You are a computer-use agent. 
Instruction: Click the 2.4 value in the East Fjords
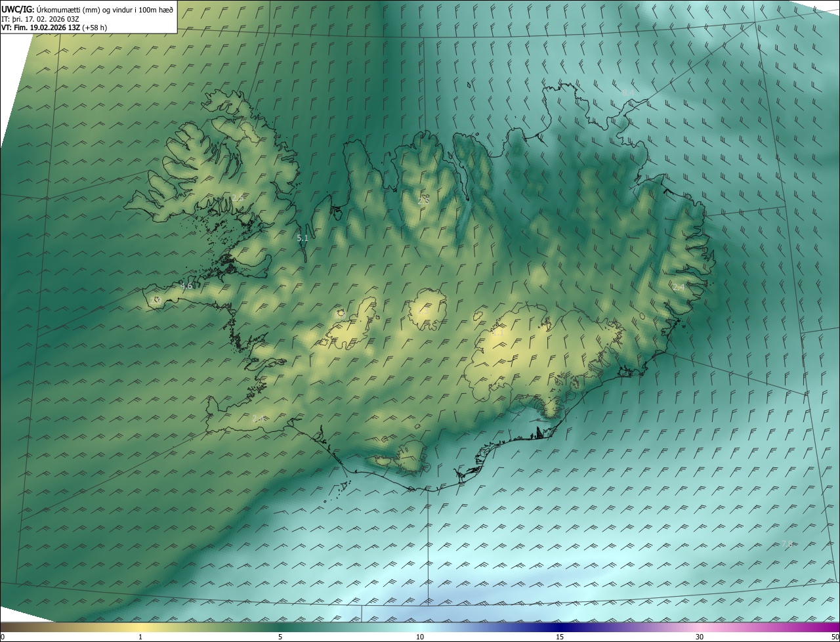tap(679, 287)
